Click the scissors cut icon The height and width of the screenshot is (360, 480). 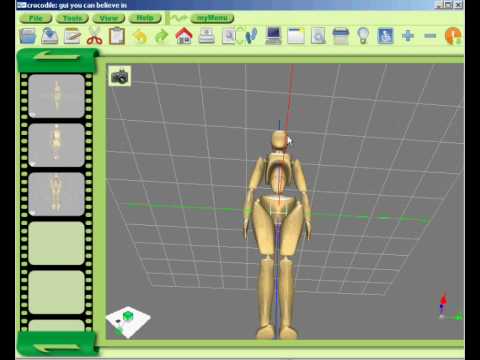(x=95, y=36)
